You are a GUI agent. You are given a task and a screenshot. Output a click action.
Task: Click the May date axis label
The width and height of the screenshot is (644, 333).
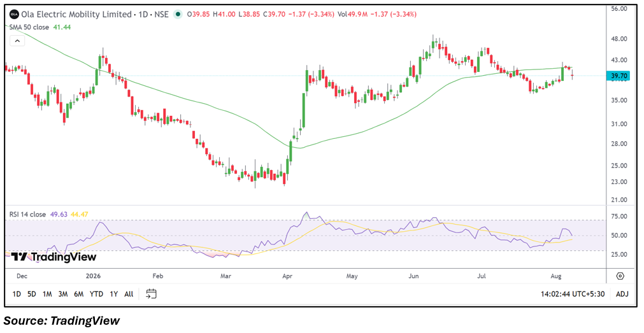point(352,276)
